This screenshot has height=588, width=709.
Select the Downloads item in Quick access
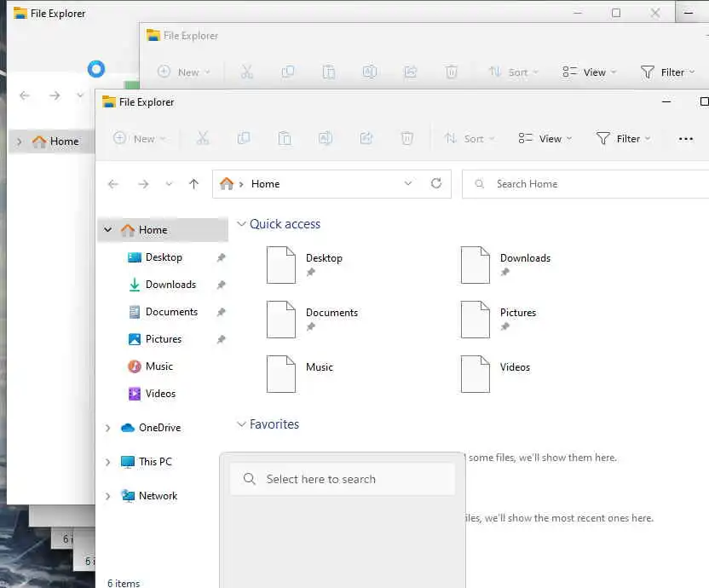[505, 264]
